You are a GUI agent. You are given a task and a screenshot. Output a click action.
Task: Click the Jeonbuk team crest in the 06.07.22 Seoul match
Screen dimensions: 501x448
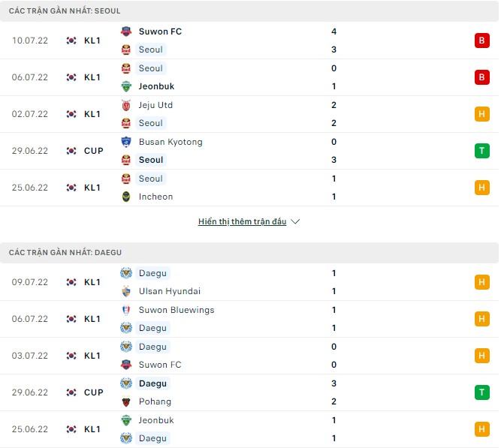[x=126, y=86]
